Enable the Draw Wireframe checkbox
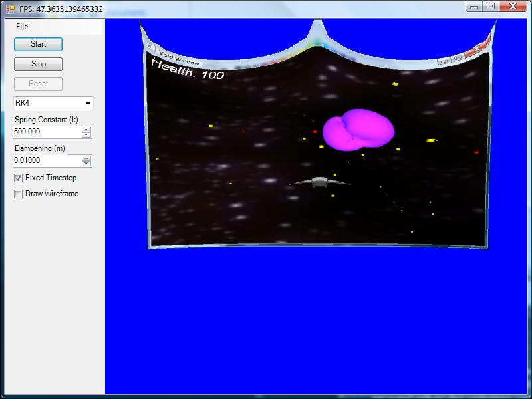 [19, 194]
